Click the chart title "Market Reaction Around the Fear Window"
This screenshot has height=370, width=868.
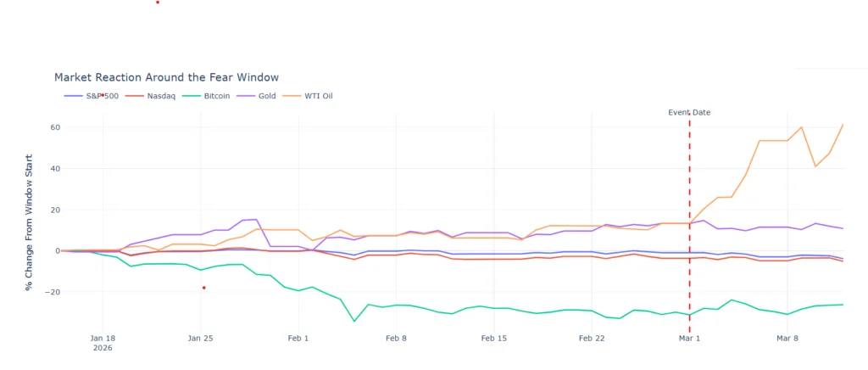166,77
